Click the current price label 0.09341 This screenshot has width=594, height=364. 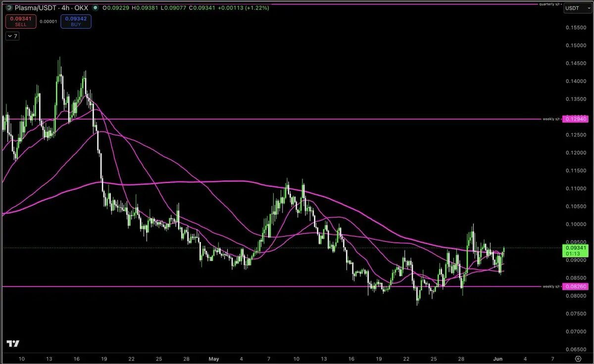point(576,247)
